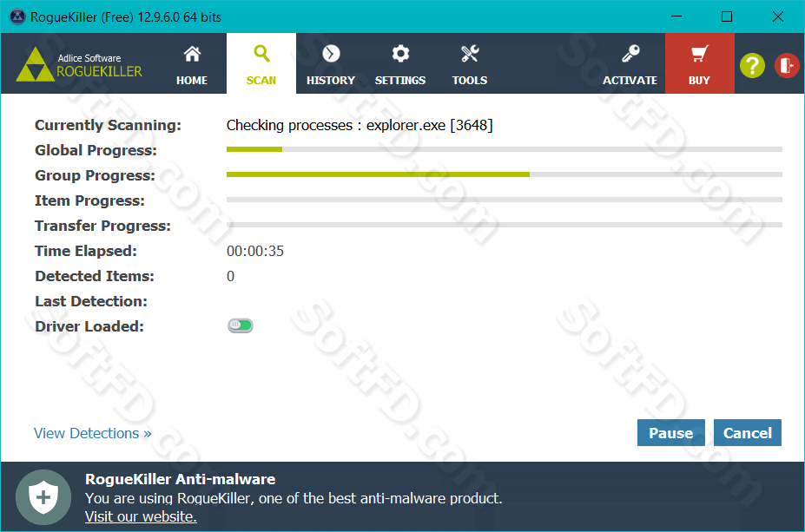Click the 'RogueKiller Anti-malware' footer heading
This screenshot has height=532, width=805.
click(181, 479)
